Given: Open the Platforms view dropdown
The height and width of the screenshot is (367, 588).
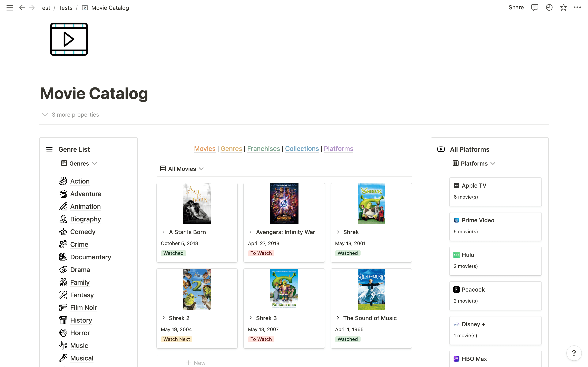Looking at the screenshot, I should tap(474, 163).
